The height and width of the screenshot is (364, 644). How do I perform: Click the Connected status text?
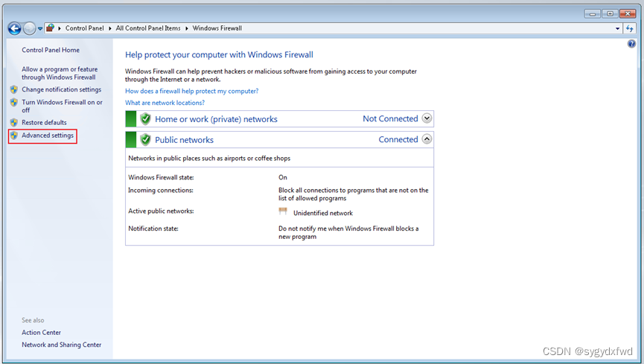point(398,140)
